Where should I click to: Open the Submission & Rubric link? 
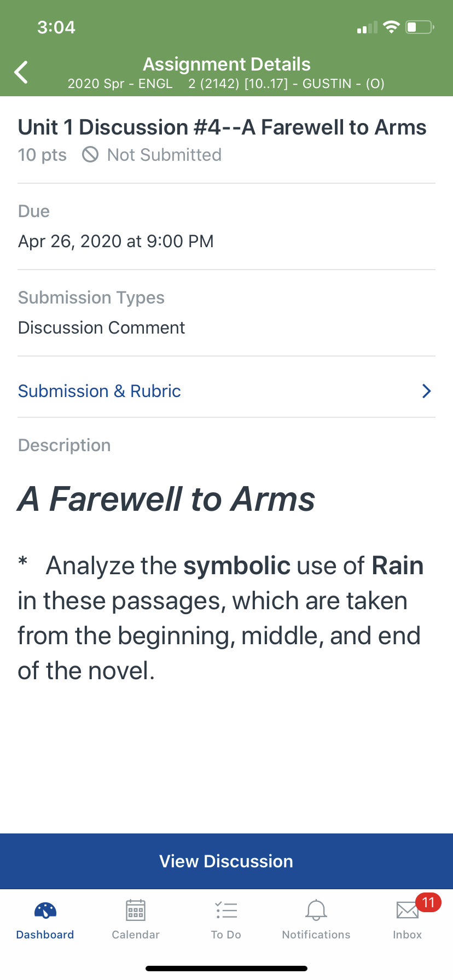(x=226, y=391)
